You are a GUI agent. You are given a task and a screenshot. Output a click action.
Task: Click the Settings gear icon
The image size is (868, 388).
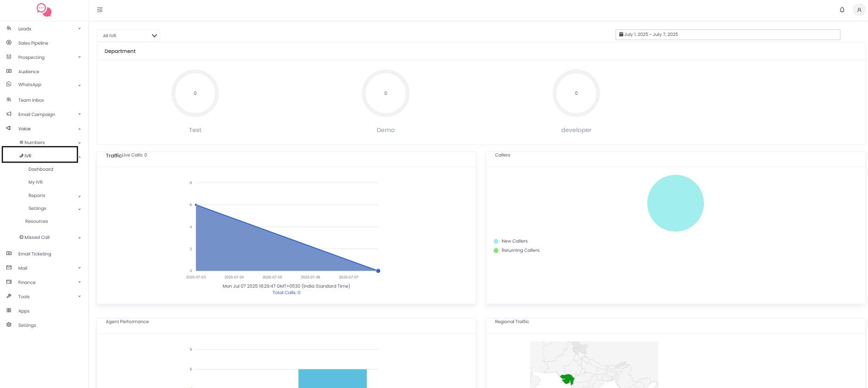pos(9,325)
